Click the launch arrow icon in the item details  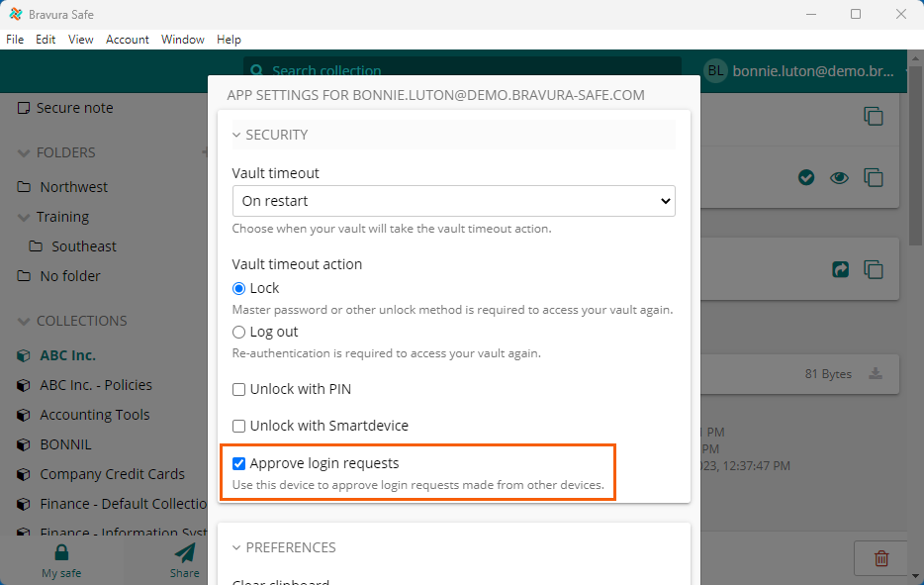point(840,269)
